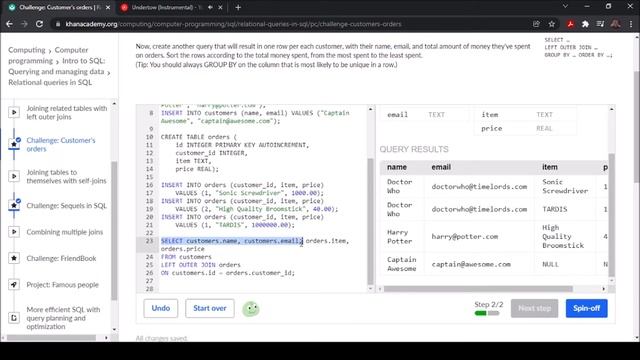Click the star icon for Customer's orders challenge
The height and width of the screenshot is (360, 640).
pos(14,144)
